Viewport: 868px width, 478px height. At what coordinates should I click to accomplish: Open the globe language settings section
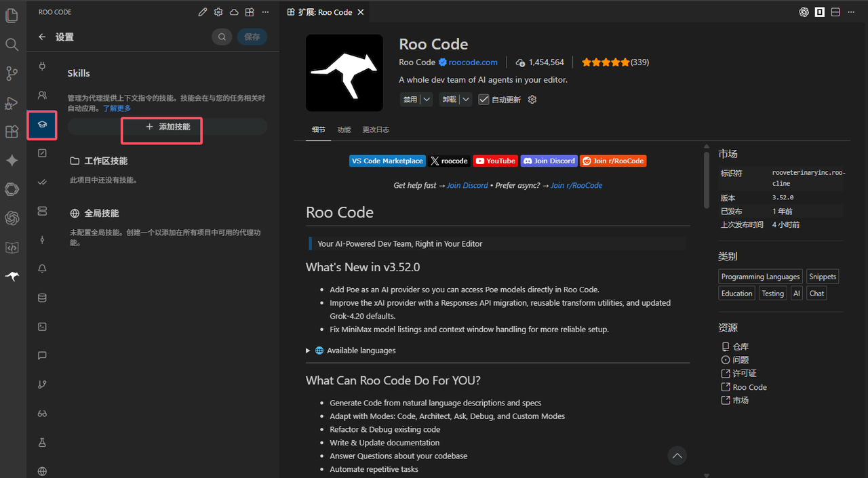tap(42, 471)
